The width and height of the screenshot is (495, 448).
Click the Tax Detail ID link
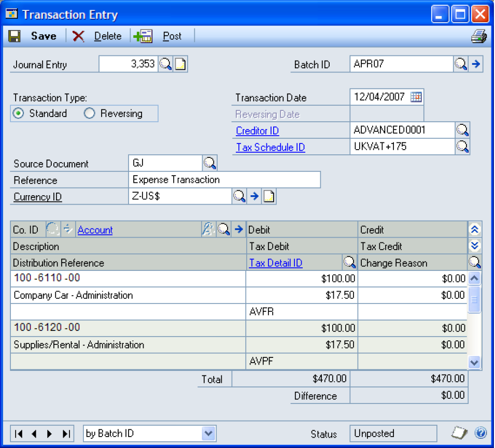pos(275,263)
